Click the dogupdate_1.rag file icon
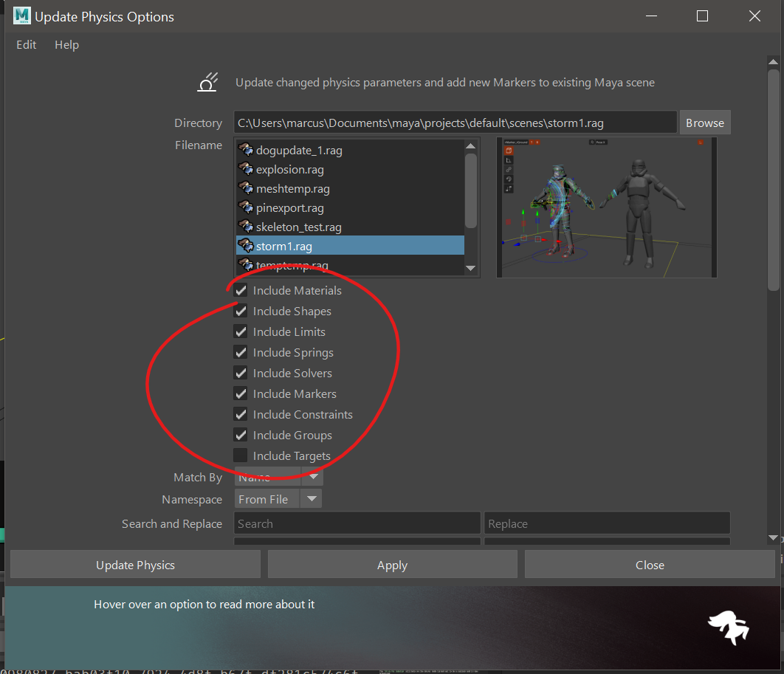 pyautogui.click(x=246, y=150)
